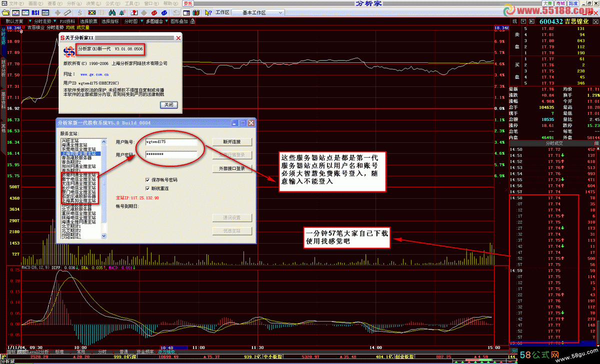
Task: Select 重庆电信全推主站 in server list
Action: click(78, 213)
